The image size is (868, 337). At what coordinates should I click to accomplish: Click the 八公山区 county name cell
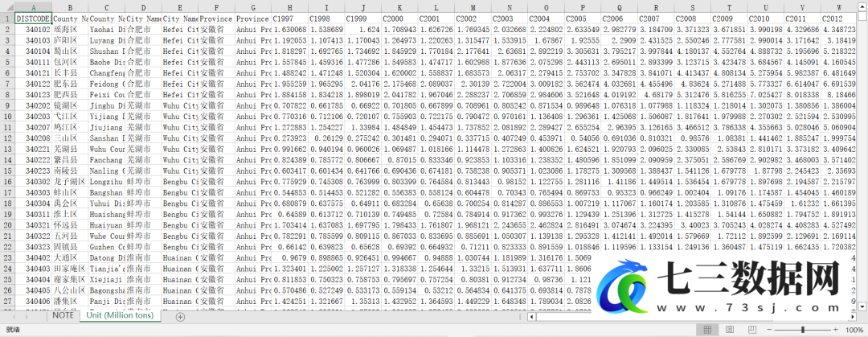[70, 290]
